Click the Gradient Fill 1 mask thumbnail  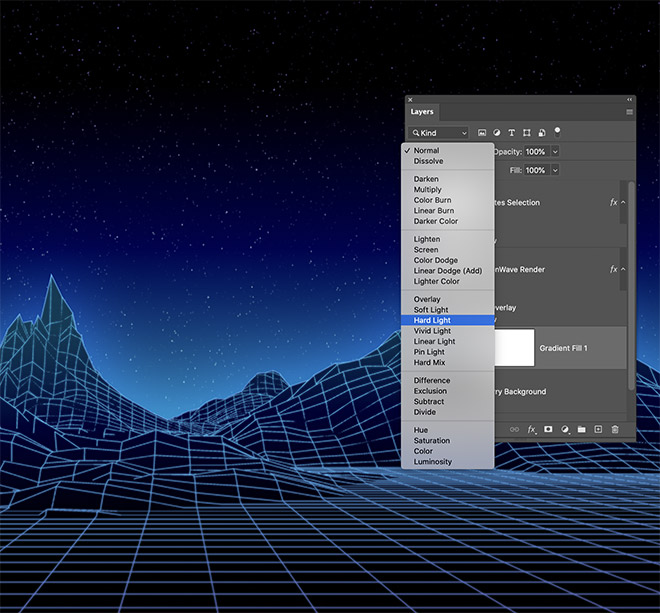point(513,348)
